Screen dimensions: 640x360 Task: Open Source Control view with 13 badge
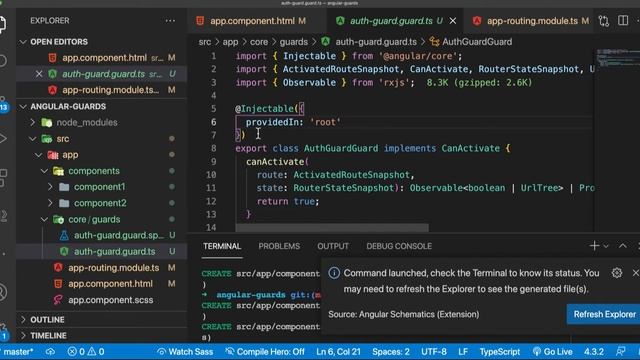(4, 104)
